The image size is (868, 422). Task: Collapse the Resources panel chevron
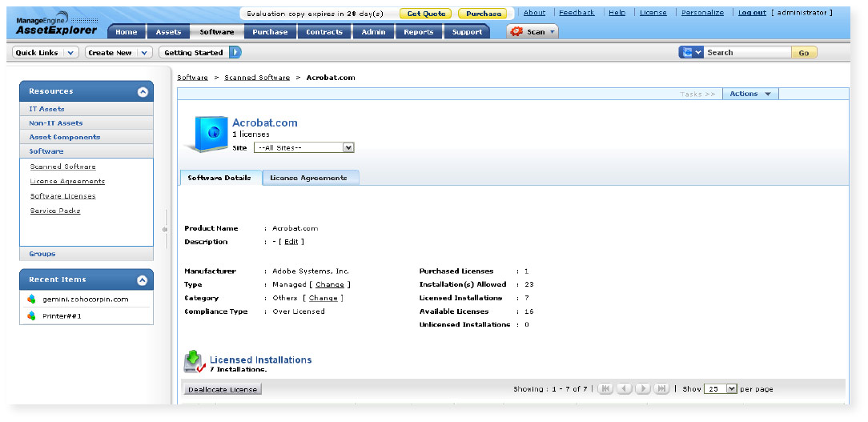tap(143, 91)
